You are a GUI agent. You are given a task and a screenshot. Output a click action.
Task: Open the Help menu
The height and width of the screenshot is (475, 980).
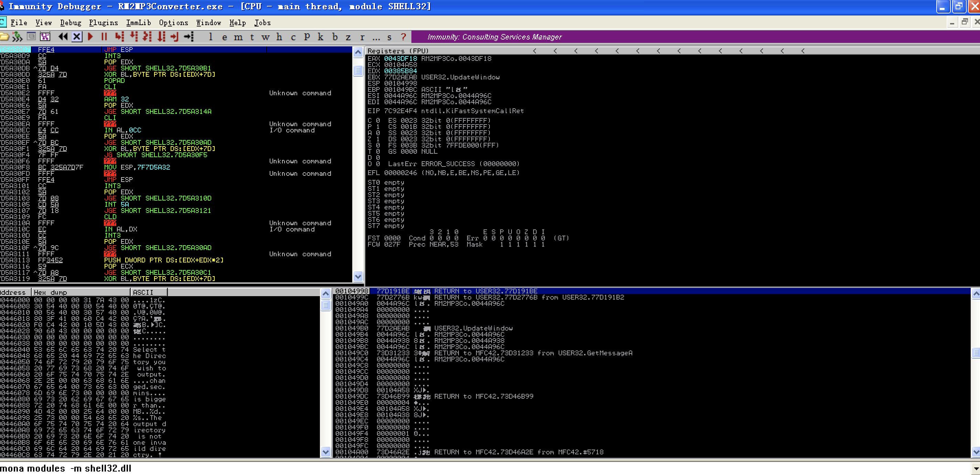237,23
